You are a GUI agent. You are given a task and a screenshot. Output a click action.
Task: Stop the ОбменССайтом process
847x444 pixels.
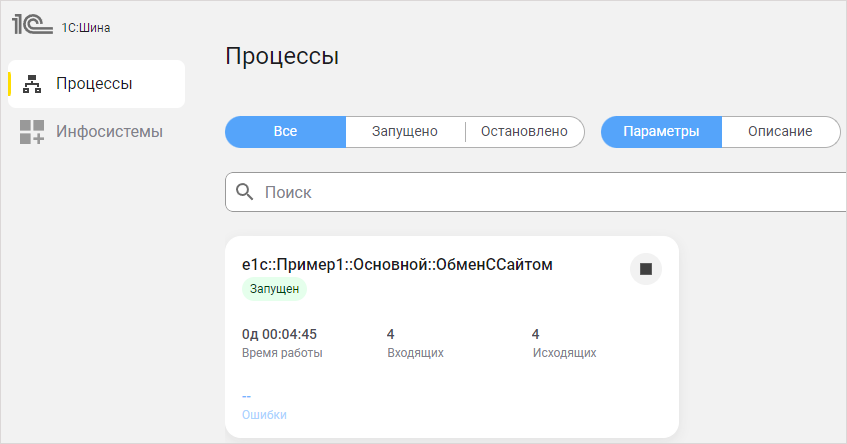point(646,269)
